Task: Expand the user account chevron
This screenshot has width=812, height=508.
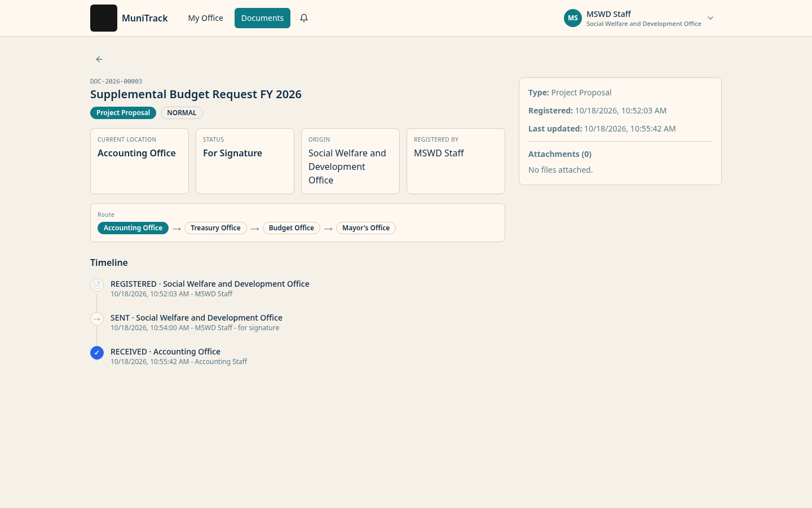Action: (710, 18)
